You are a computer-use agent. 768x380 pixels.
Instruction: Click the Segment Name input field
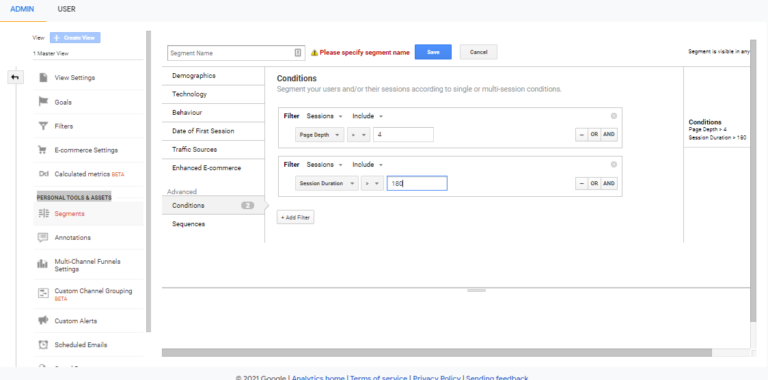(x=236, y=53)
